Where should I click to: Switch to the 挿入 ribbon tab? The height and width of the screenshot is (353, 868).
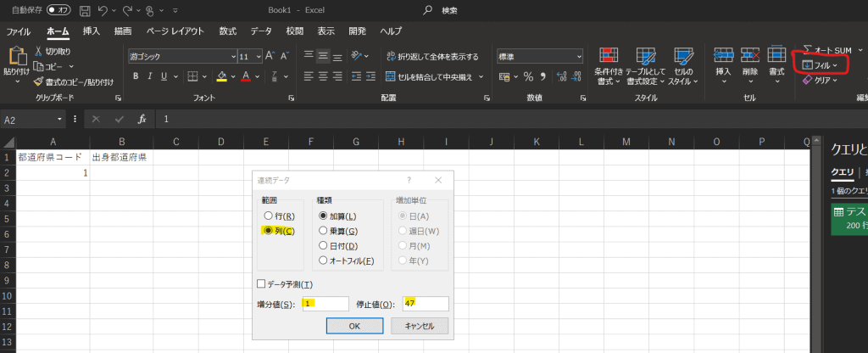[91, 31]
